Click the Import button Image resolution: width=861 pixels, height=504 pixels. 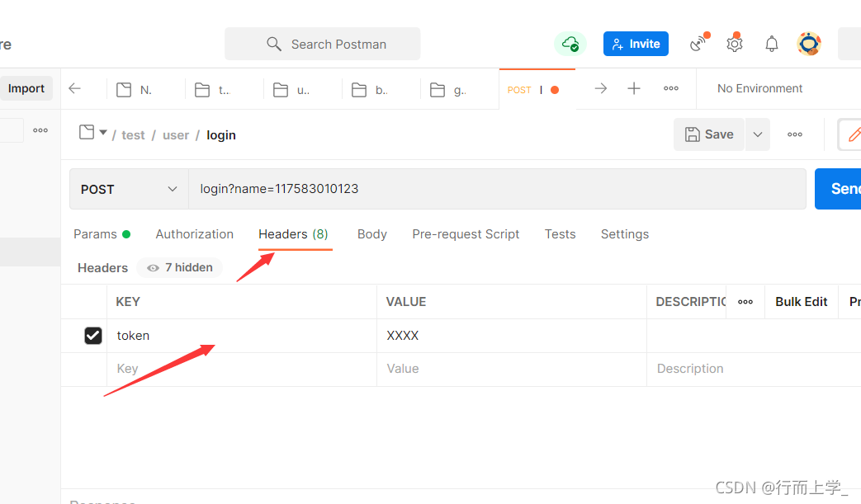pyautogui.click(x=26, y=88)
